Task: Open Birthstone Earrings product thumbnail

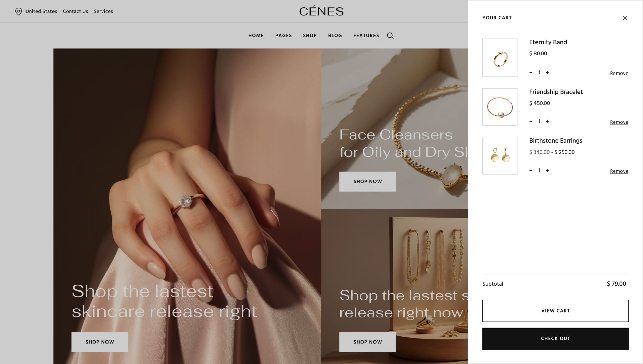Action: point(500,156)
